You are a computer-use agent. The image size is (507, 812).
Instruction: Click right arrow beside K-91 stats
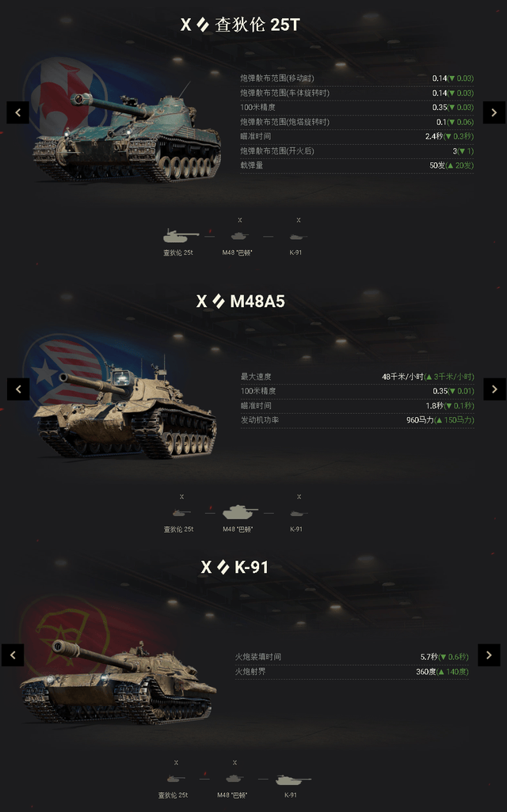click(x=489, y=655)
